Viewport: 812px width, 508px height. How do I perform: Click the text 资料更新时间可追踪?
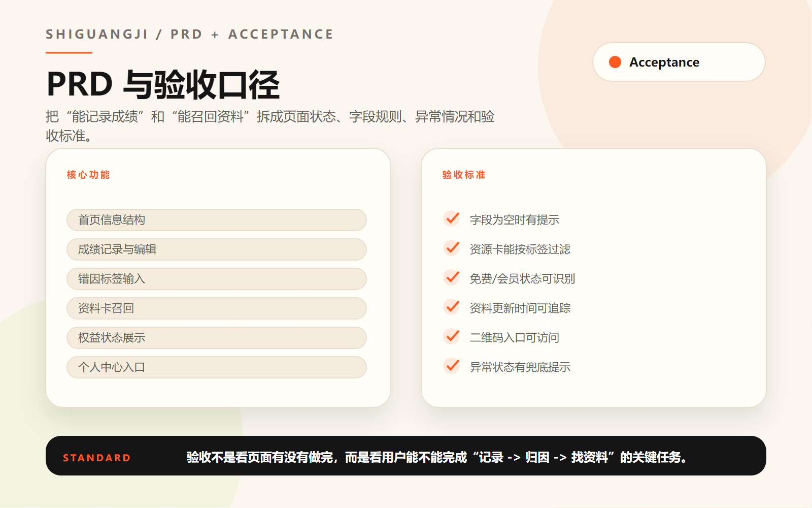(x=520, y=308)
